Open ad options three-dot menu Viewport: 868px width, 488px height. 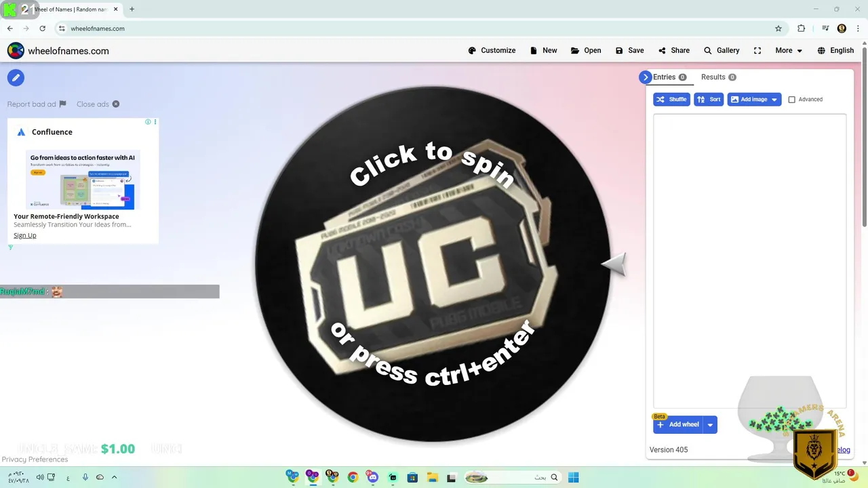point(155,122)
